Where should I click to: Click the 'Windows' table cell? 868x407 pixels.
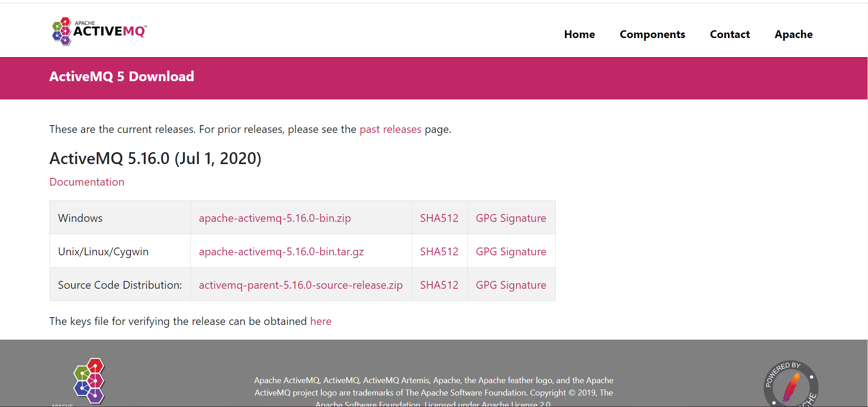(x=120, y=218)
